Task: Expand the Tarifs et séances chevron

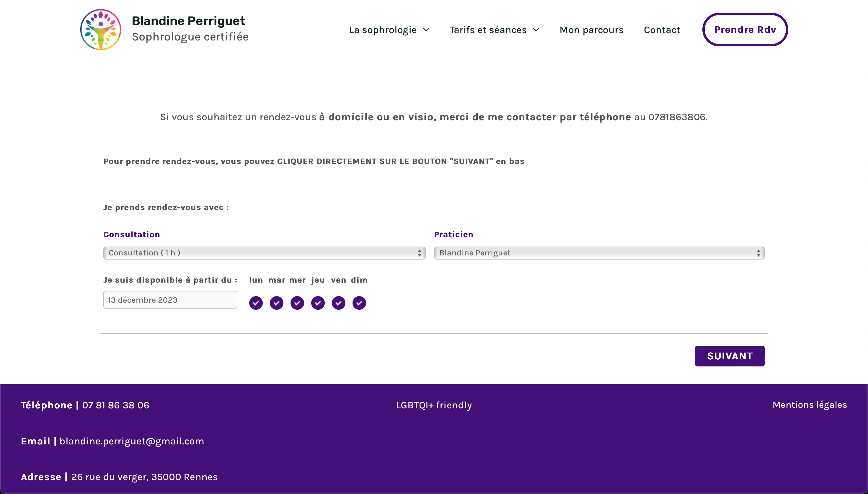Action: tap(536, 30)
